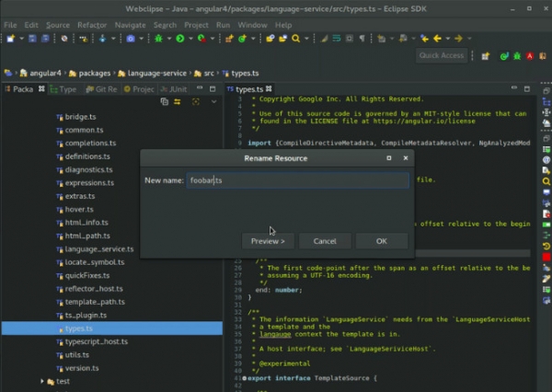Screen dimensions: 552x392
Task: Cancel the Rename Resource dialog
Action: pos(324,241)
